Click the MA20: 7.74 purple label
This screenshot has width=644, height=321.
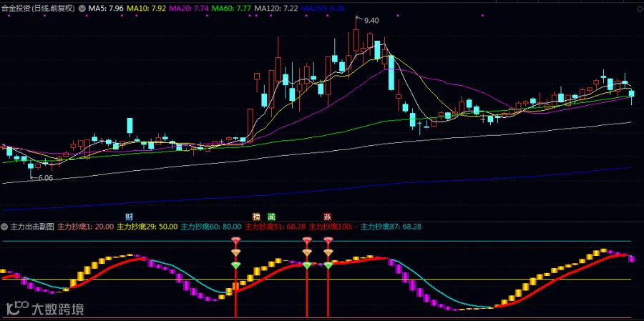[190, 8]
